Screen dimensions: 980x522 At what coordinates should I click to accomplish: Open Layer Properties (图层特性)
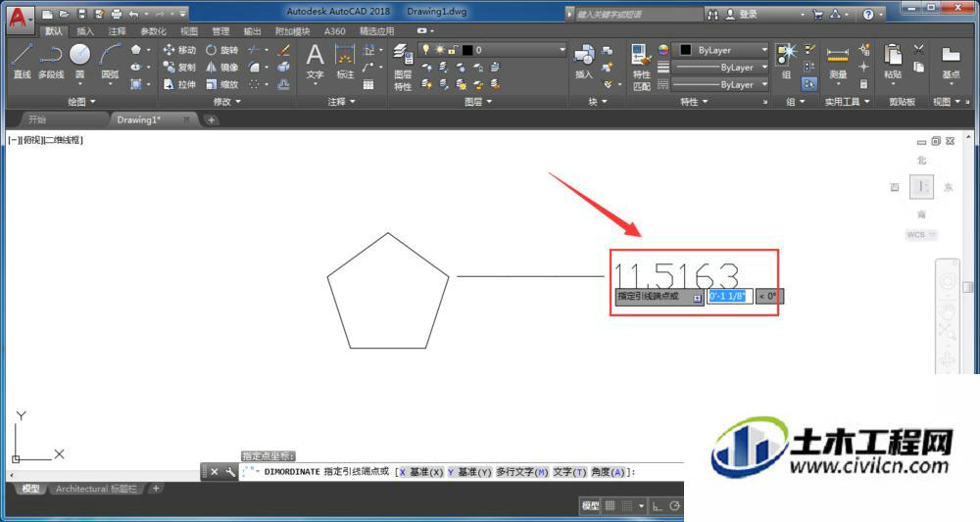point(403,68)
